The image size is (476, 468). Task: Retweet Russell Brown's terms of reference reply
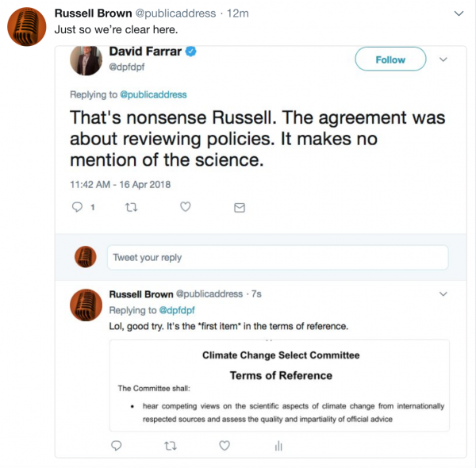pyautogui.click(x=170, y=445)
